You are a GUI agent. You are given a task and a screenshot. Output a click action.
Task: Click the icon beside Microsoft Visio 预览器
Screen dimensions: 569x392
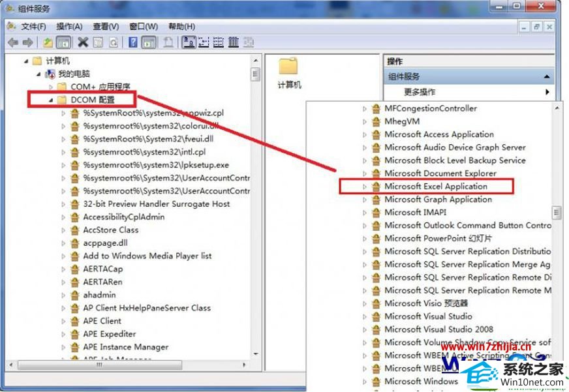click(377, 303)
